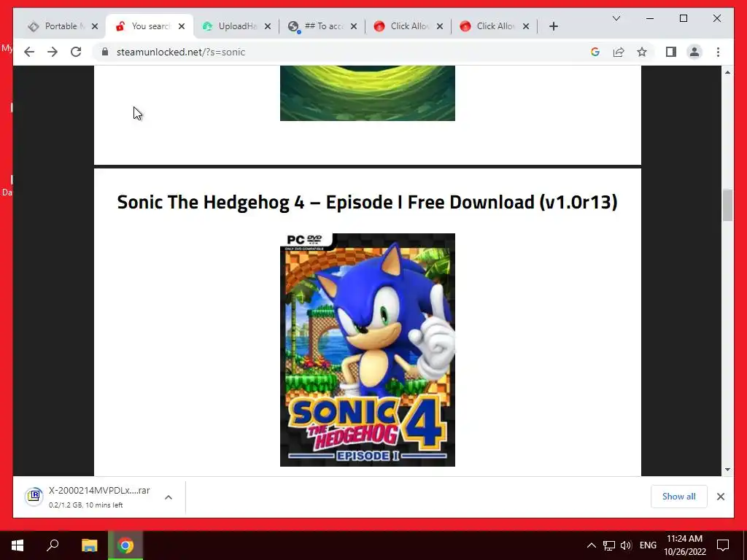This screenshot has height=560, width=747.
Task: Go back to the previous page
Action: (29, 52)
